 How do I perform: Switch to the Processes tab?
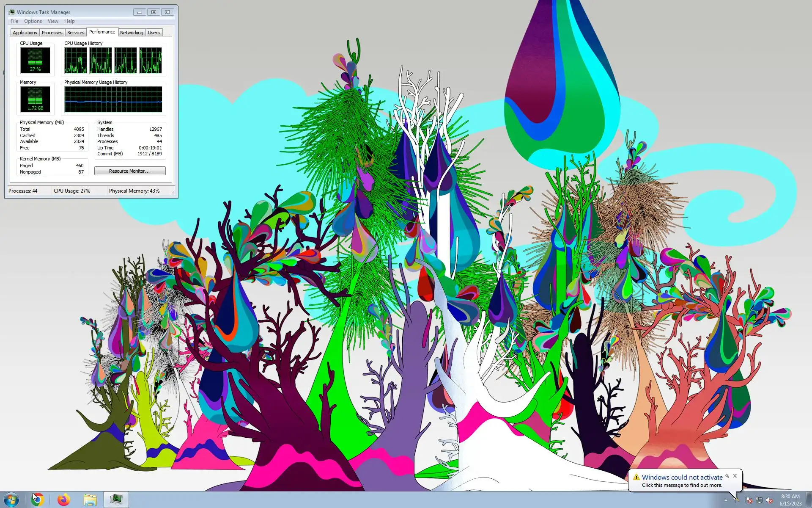tap(52, 33)
